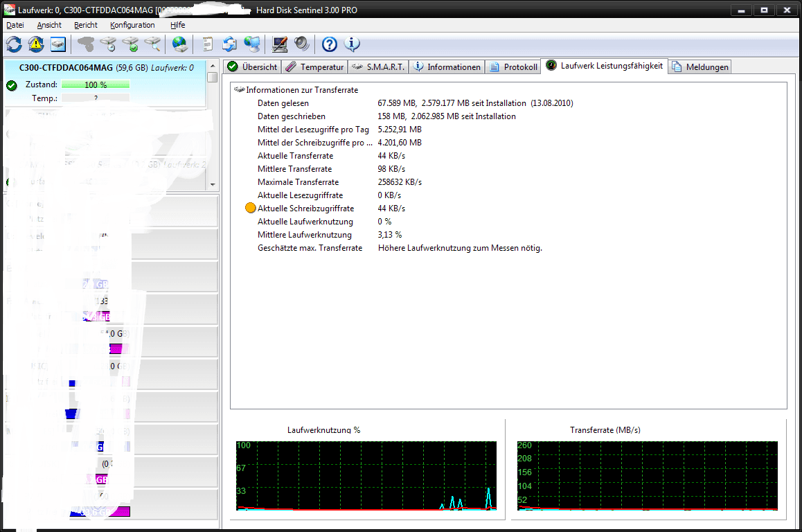Click the info speech bubble icon
The image size is (802, 532).
(351, 44)
